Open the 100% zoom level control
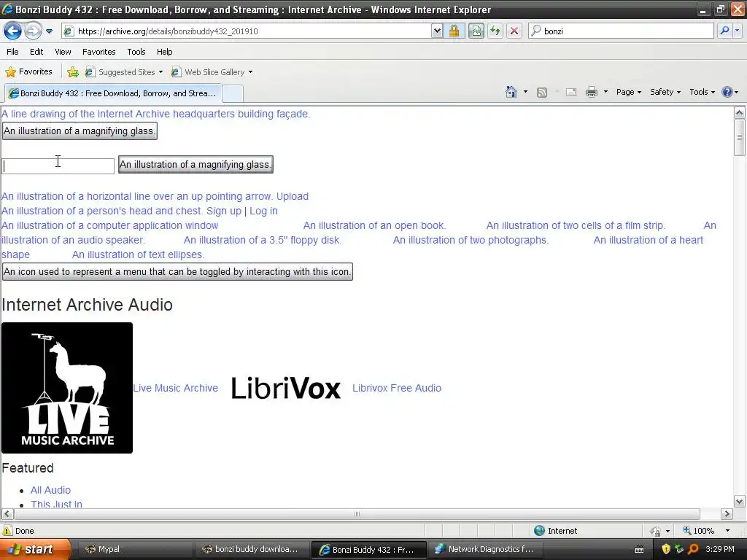The image size is (747, 560). (x=706, y=531)
